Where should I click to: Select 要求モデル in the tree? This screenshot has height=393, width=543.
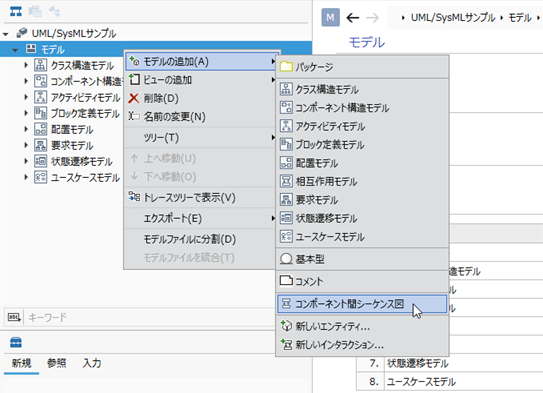click(72, 145)
